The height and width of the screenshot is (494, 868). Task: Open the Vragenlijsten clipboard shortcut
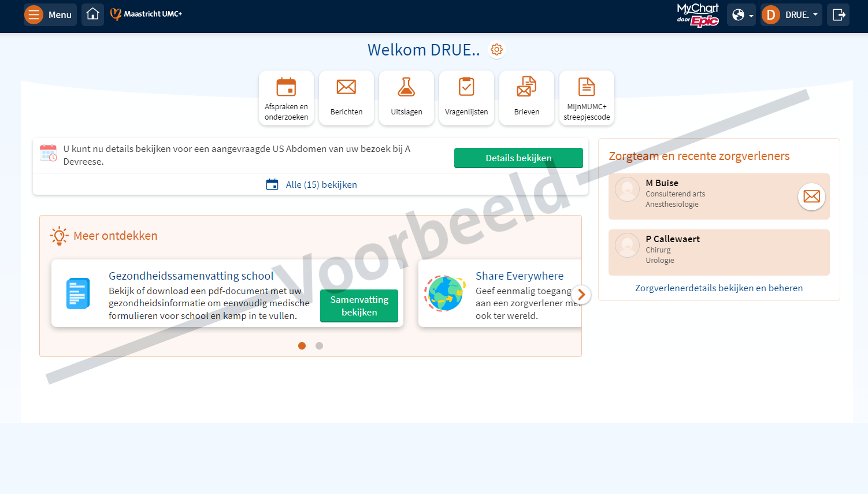tap(466, 98)
